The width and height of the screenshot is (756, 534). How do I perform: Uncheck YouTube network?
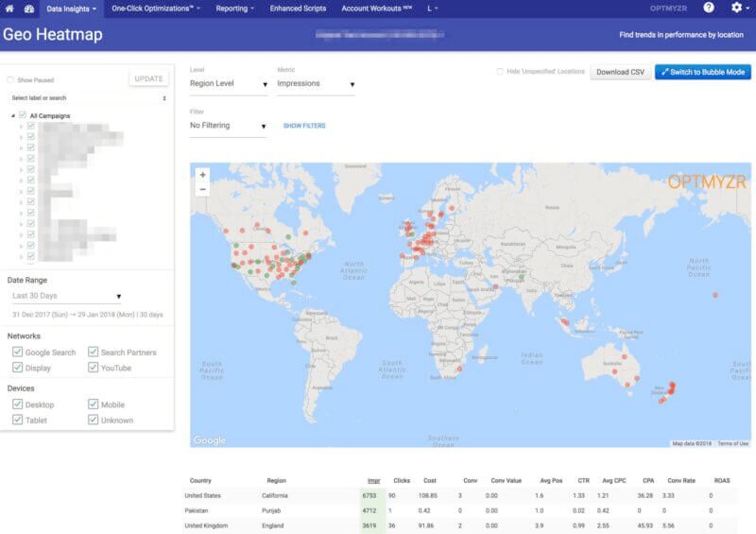coord(93,367)
